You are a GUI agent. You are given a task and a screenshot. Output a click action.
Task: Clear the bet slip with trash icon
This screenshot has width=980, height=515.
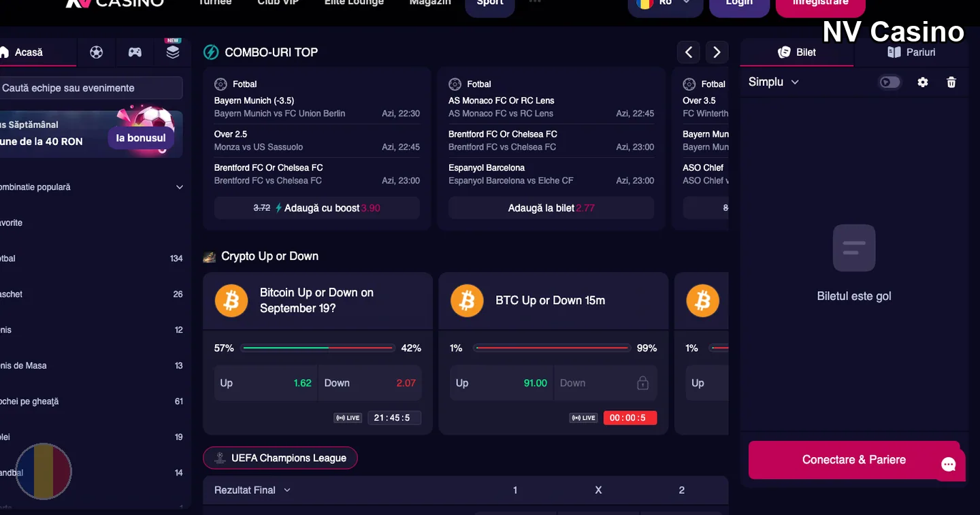[951, 82]
